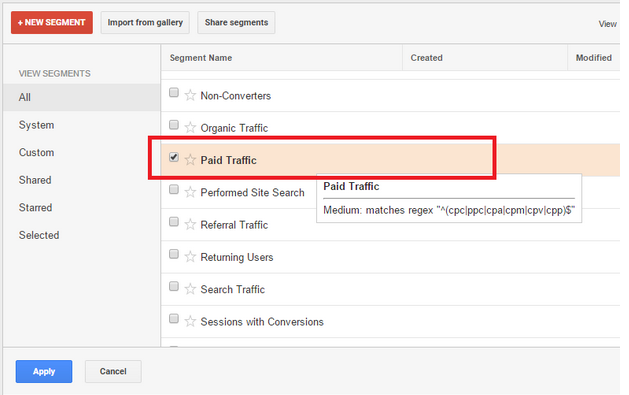Viewport: 629px width, 395px height.
Task: Show only System segments
Action: pyautogui.click(x=37, y=125)
